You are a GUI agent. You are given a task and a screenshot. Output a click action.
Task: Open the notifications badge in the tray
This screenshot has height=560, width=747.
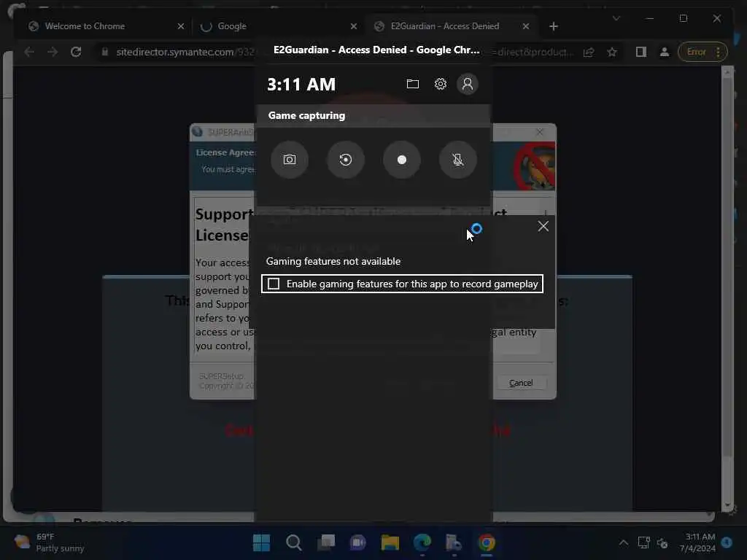coord(727,542)
